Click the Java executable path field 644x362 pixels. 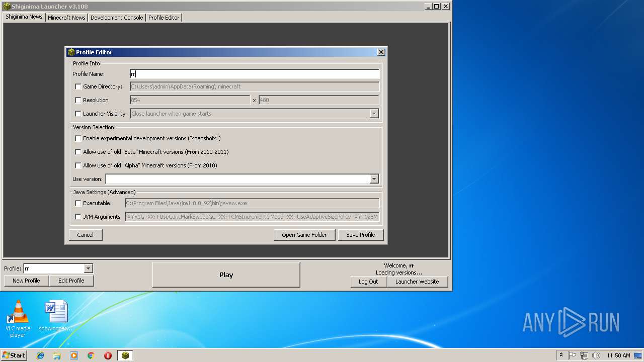tap(252, 203)
